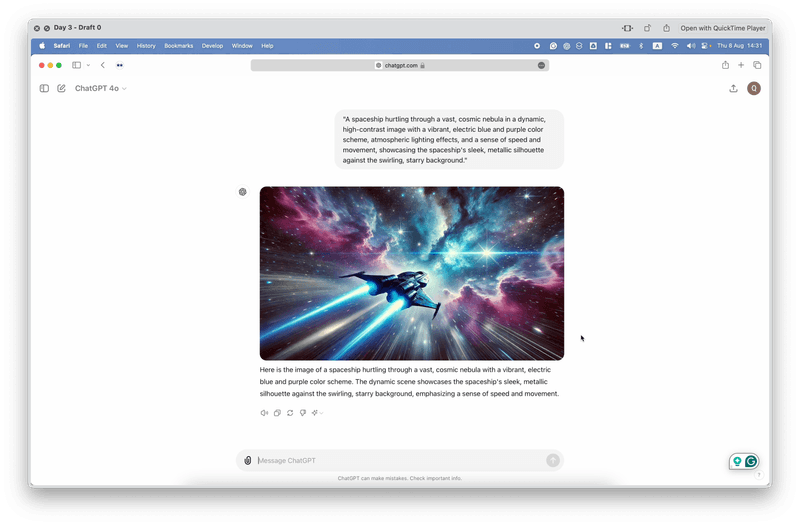Open the change model sparkle dropdown

click(x=317, y=413)
